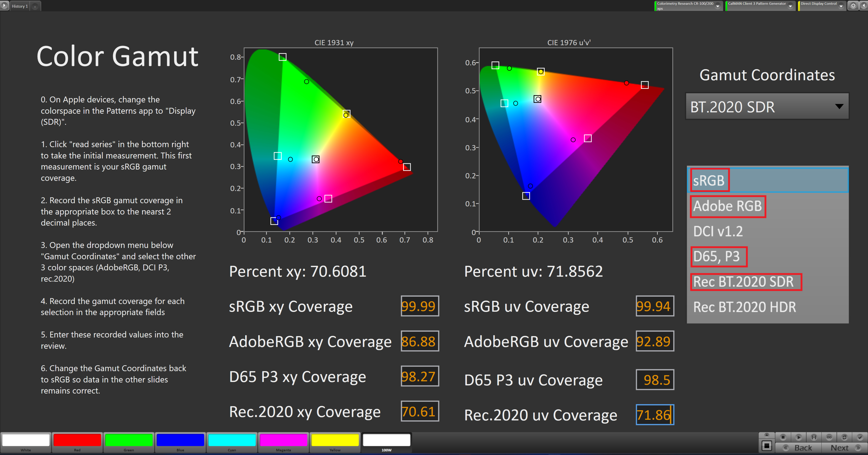
Task: Click the stop measurement icon
Action: (783, 437)
